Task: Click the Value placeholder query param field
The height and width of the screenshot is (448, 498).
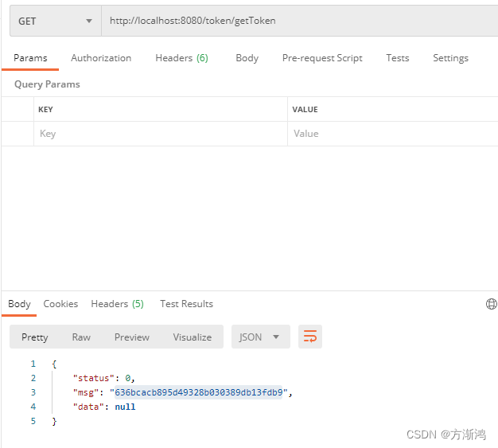Action: tap(393, 134)
